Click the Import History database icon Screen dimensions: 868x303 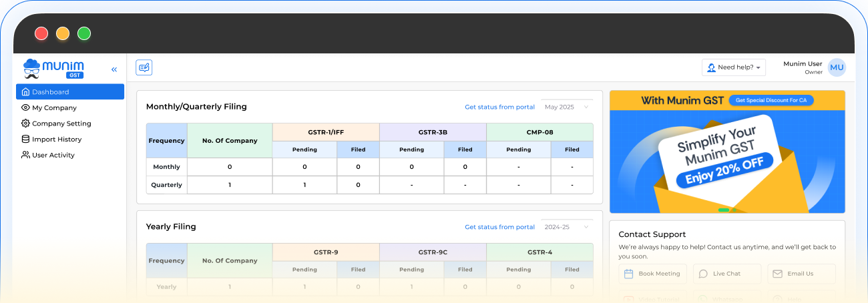[x=25, y=139]
